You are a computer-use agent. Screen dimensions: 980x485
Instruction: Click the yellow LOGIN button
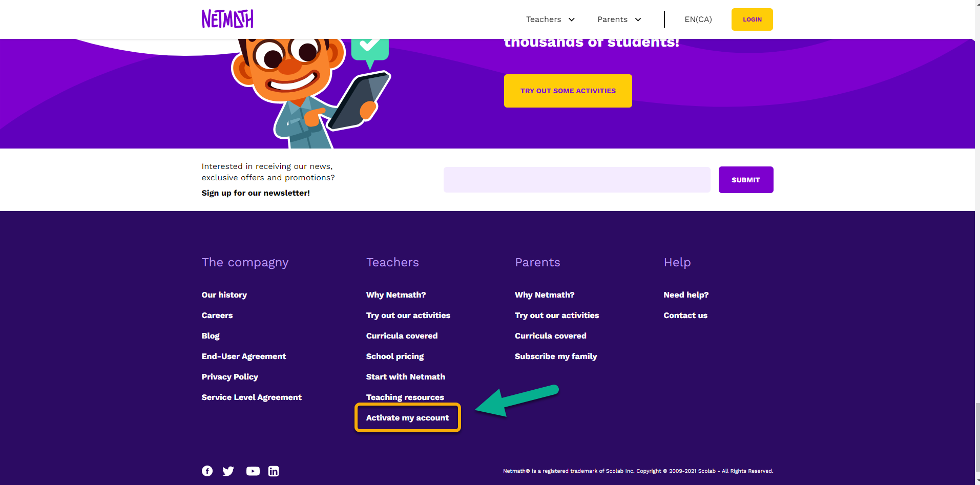point(752,19)
